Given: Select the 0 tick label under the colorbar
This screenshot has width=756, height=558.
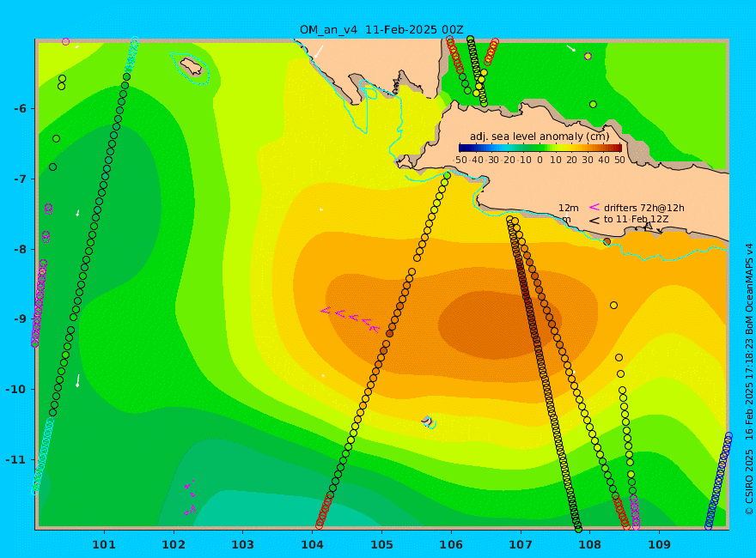Looking at the screenshot, I should point(540,160).
